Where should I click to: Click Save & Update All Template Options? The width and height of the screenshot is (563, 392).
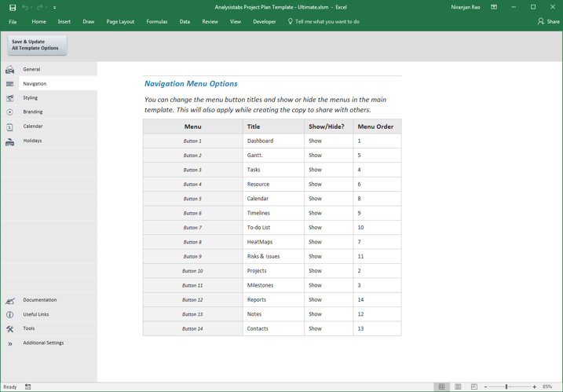coord(38,45)
